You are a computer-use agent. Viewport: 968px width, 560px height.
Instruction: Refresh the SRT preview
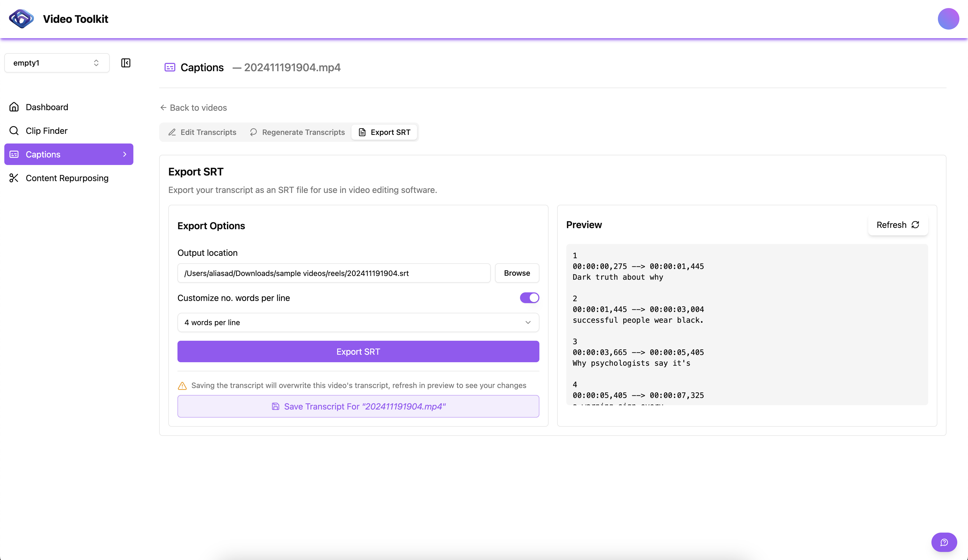pos(898,225)
